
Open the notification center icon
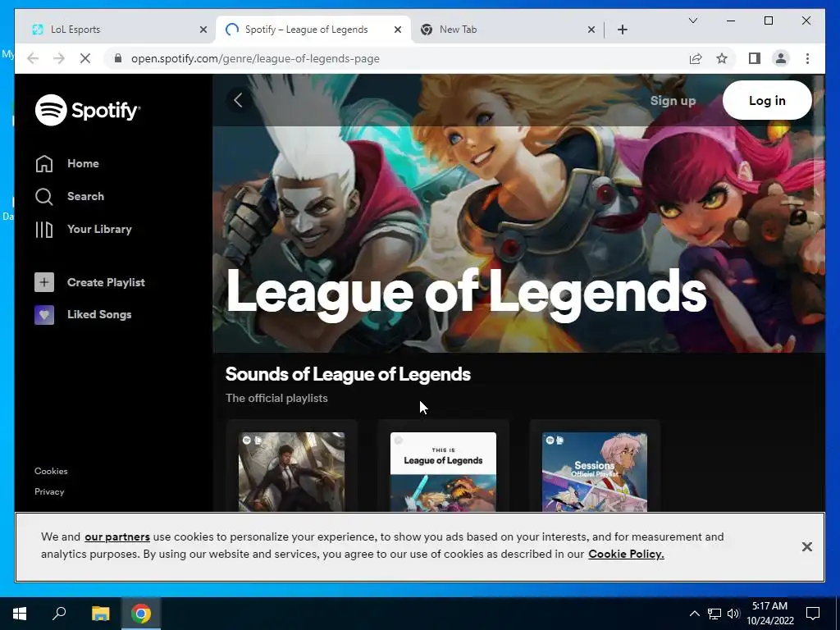click(813, 614)
